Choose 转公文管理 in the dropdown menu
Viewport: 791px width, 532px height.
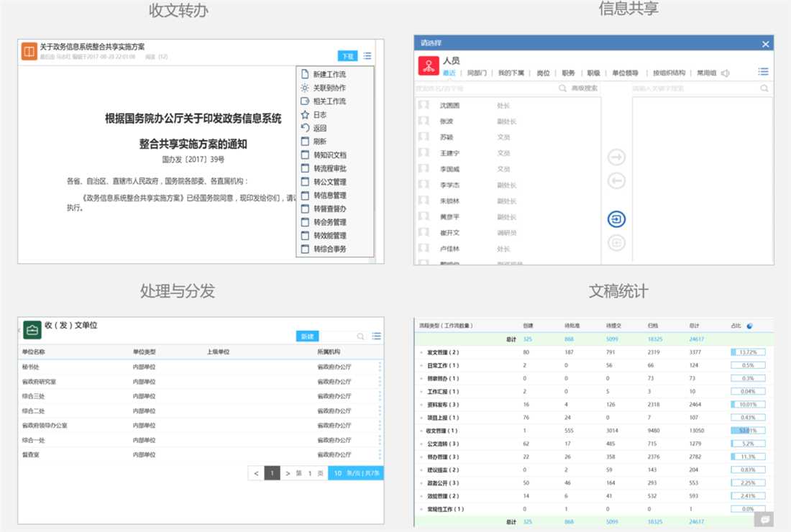(329, 182)
